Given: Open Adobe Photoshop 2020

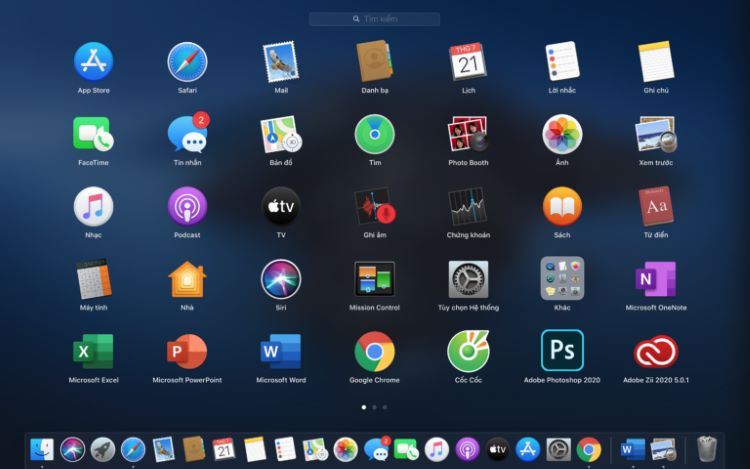Looking at the screenshot, I should [562, 350].
